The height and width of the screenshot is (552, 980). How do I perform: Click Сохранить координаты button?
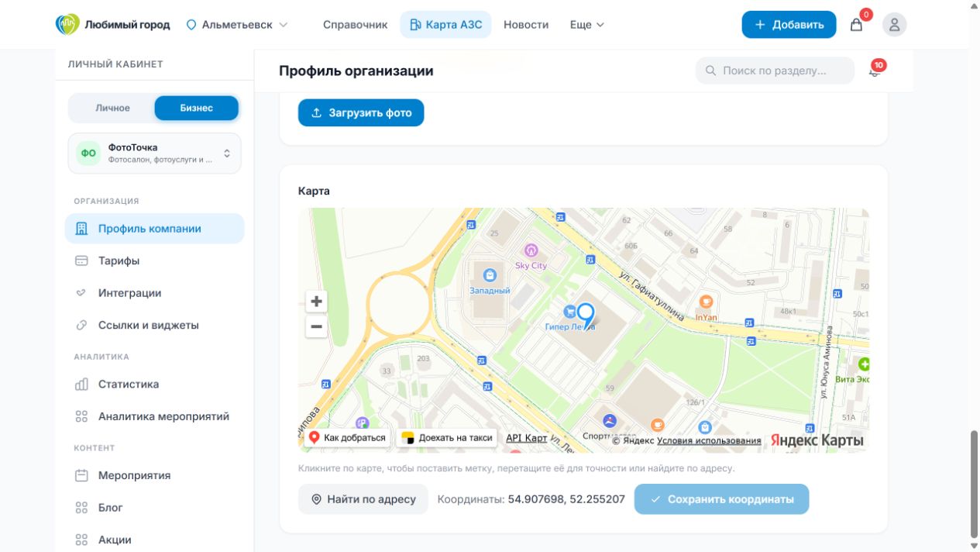pyautogui.click(x=721, y=499)
